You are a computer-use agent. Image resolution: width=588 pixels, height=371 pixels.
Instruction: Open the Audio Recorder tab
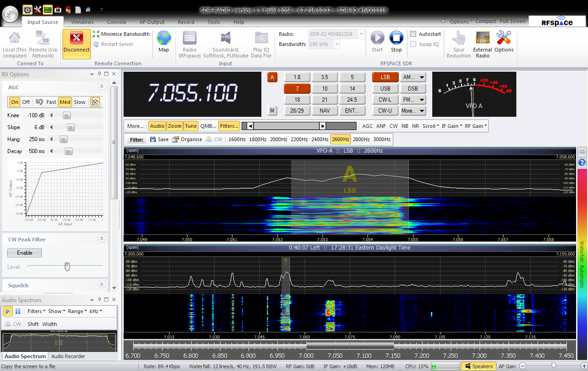[x=68, y=356]
